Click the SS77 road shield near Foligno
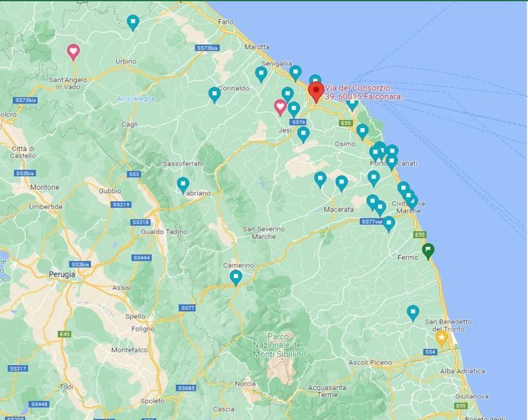This screenshot has height=420, width=528. pyautogui.click(x=187, y=308)
